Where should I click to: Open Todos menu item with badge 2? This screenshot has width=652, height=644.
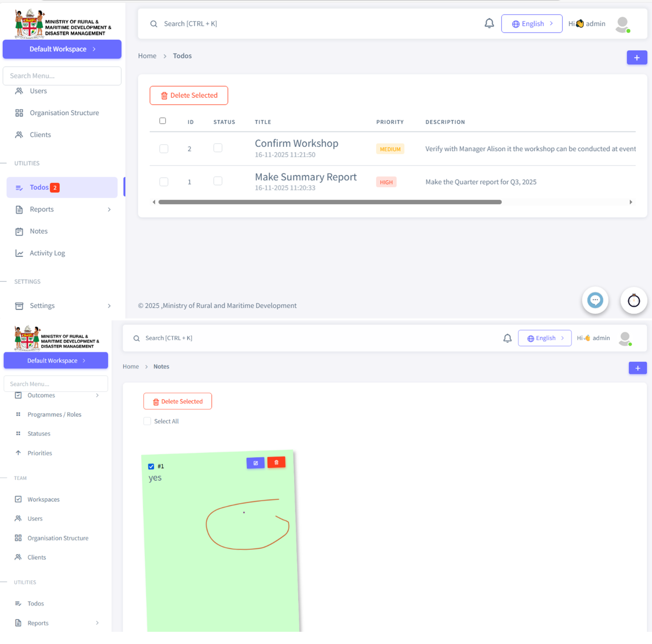tap(62, 188)
